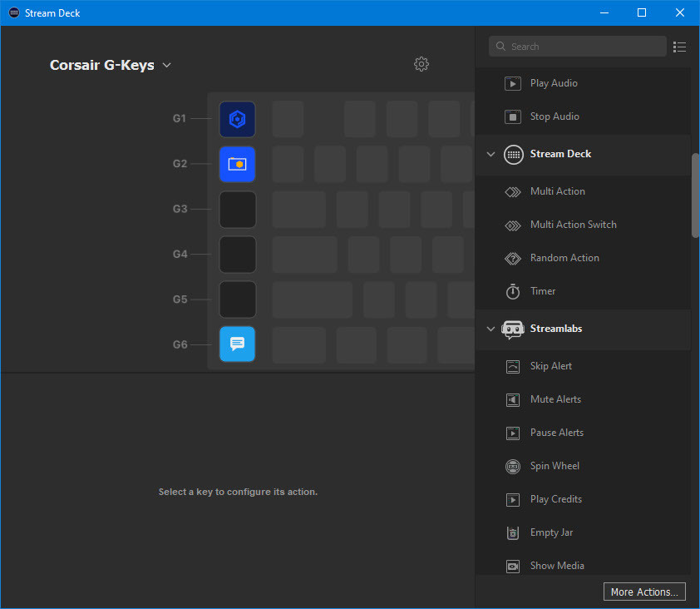
Task: Open the Corsair G-Keys device dropdown
Action: [111, 65]
